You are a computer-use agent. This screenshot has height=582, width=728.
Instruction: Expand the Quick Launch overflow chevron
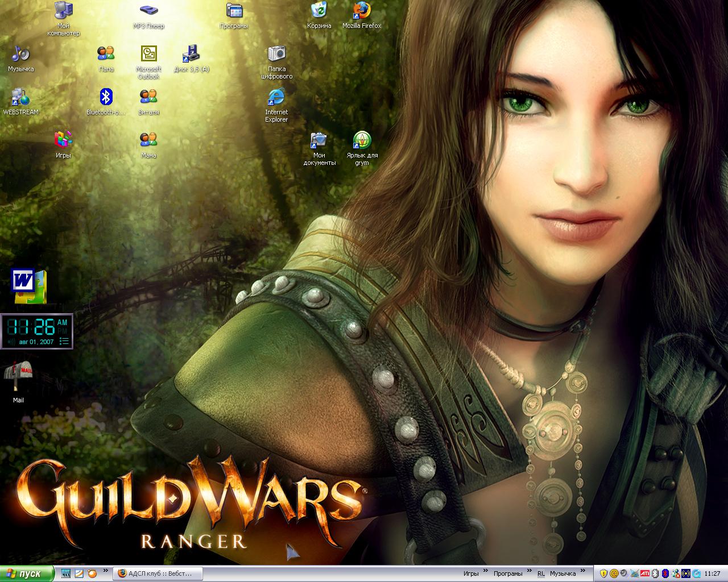[106, 571]
